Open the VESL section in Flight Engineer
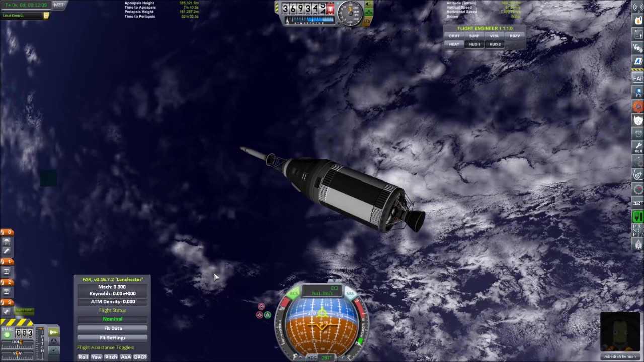The height and width of the screenshot is (362, 644). point(495,36)
